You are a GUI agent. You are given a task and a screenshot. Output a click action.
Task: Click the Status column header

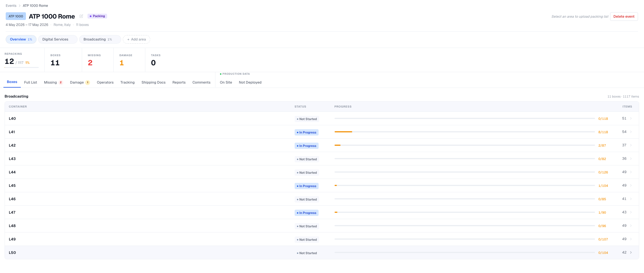click(x=300, y=107)
